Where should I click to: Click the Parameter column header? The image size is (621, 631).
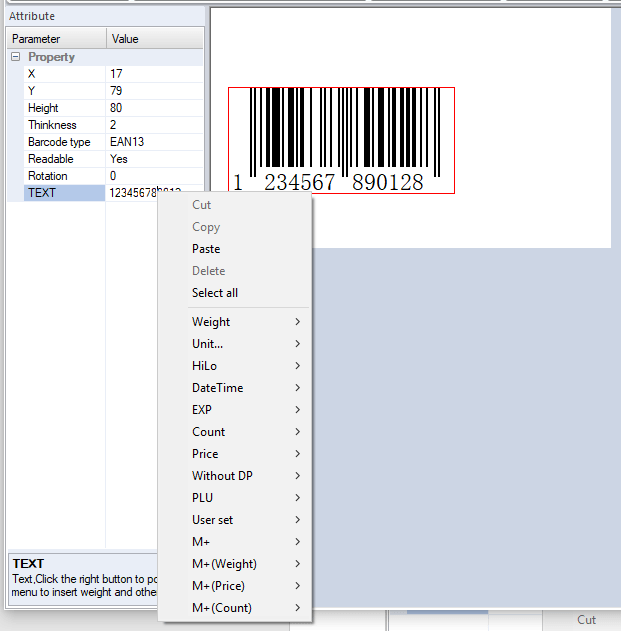coord(57,39)
